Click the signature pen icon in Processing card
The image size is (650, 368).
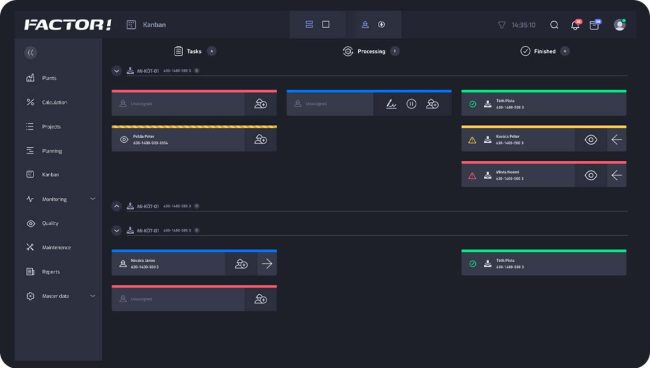[391, 104]
